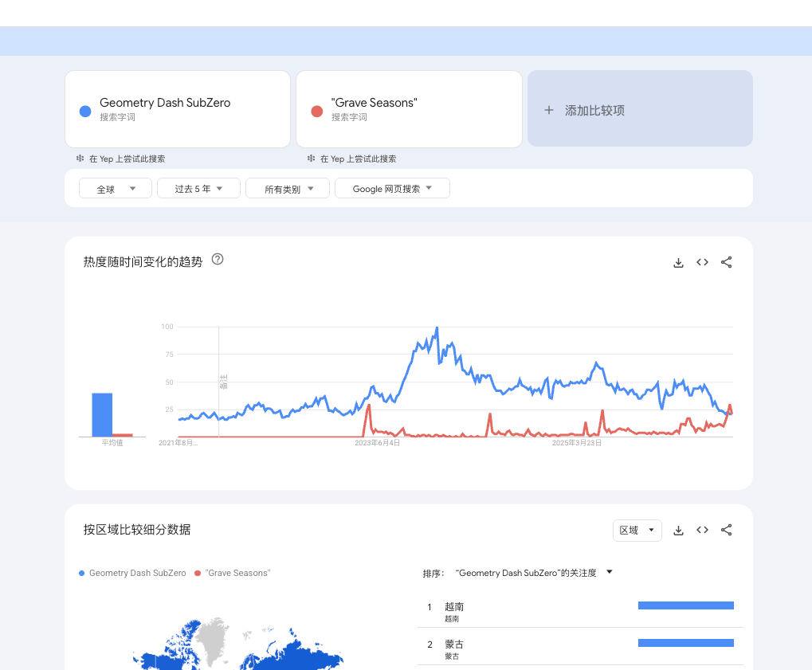Download the region breakdown data
The width and height of the screenshot is (812, 670).
coord(678,531)
